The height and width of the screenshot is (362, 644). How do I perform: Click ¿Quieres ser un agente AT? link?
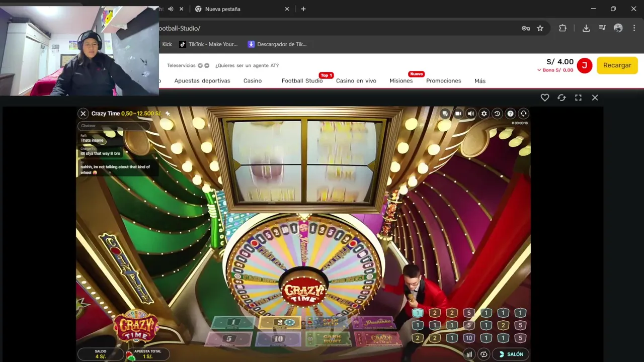click(247, 65)
